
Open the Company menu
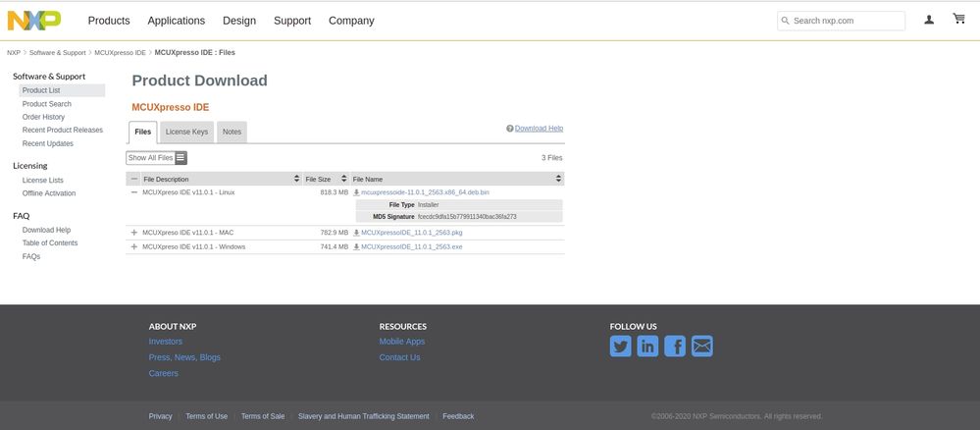[351, 21]
